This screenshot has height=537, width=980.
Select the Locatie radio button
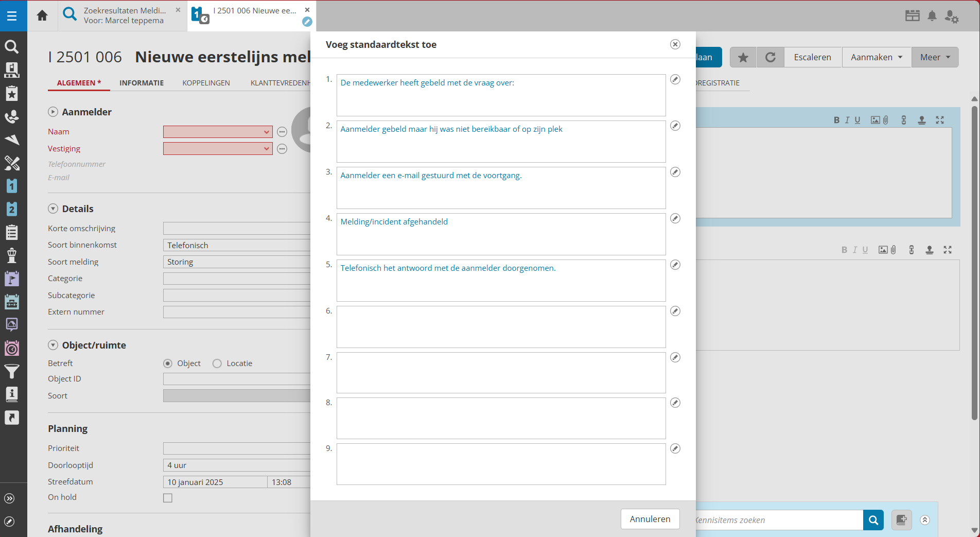pyautogui.click(x=217, y=363)
